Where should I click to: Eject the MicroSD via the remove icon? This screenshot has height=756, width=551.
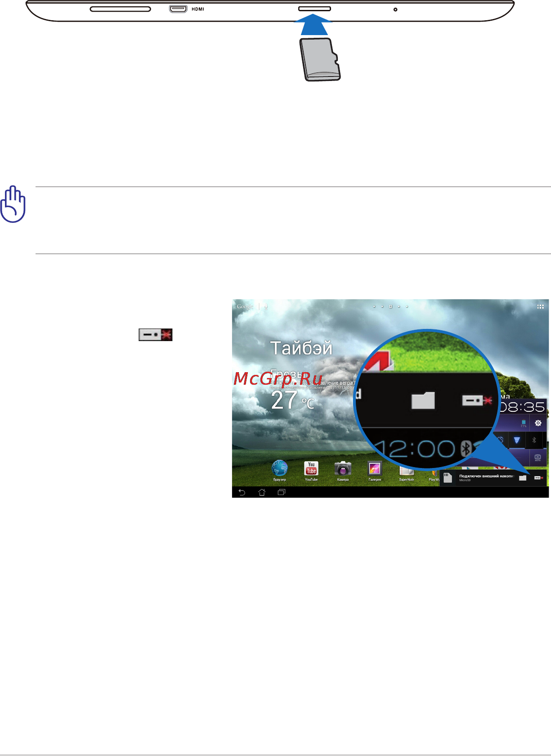[x=538, y=478]
